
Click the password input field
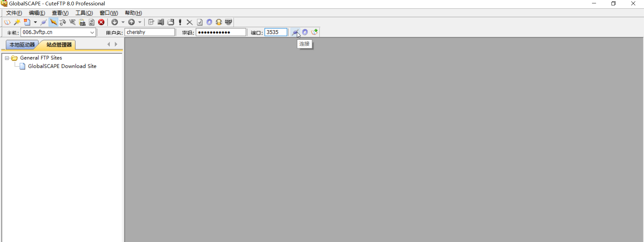(x=221, y=32)
